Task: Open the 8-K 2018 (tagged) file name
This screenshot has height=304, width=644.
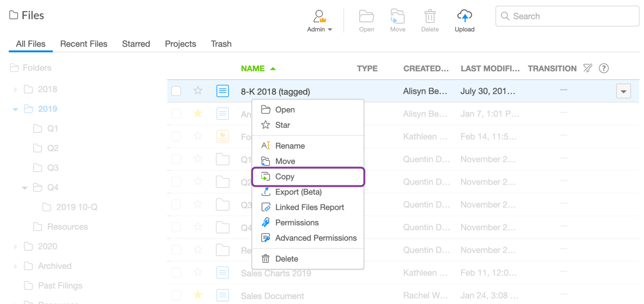Action: pos(275,92)
